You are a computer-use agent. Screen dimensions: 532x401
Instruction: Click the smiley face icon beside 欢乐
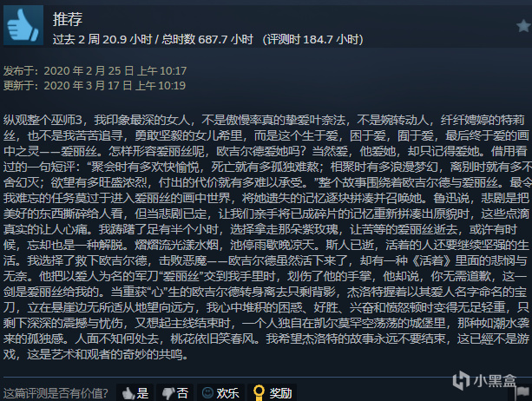tap(207, 393)
